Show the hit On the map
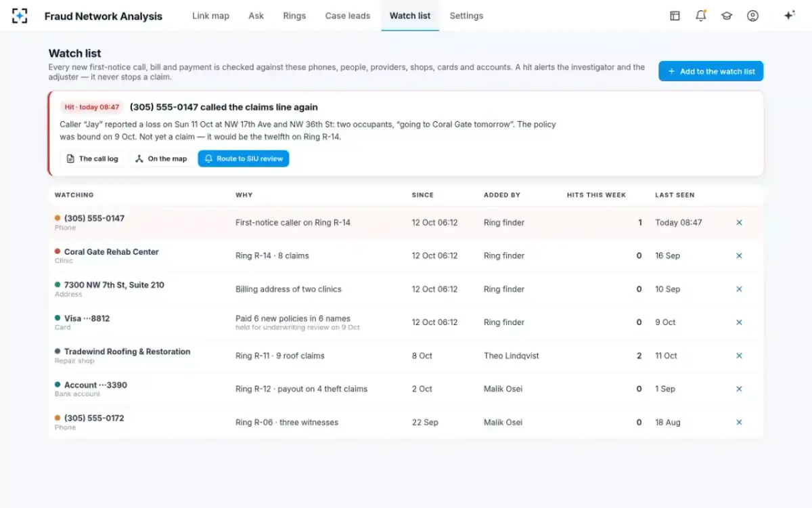The width and height of the screenshot is (812, 508). (161, 158)
